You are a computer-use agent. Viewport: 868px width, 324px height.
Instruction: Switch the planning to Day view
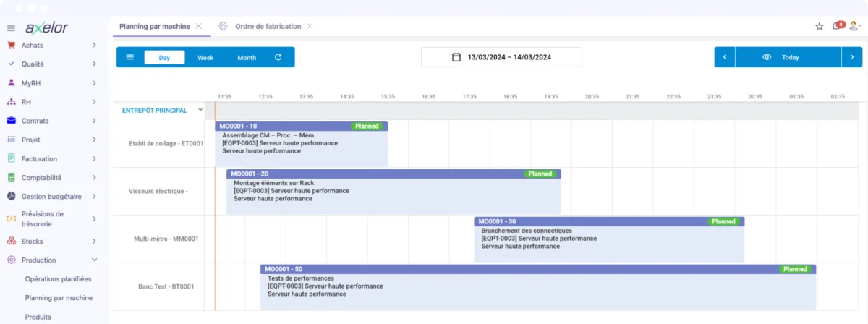coord(164,57)
